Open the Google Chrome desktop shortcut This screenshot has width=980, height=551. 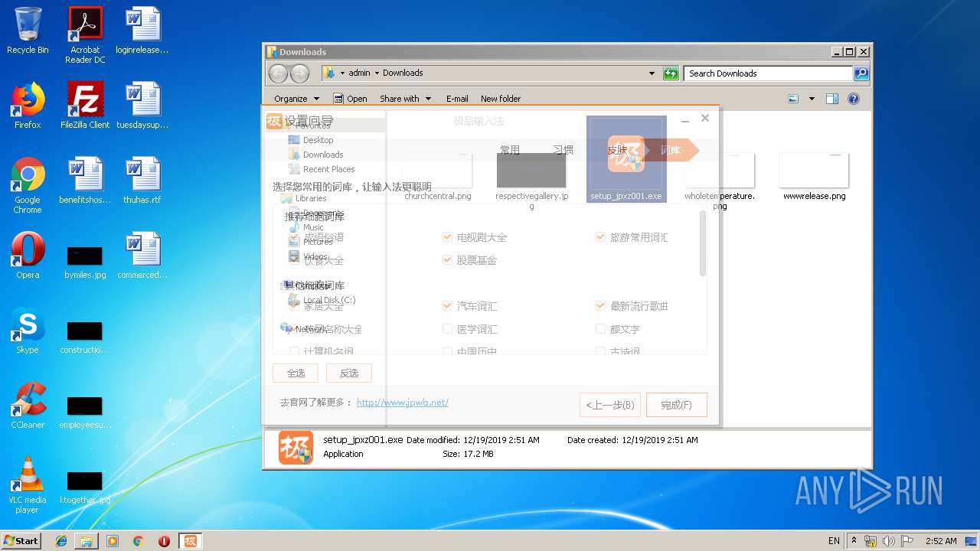tap(28, 185)
